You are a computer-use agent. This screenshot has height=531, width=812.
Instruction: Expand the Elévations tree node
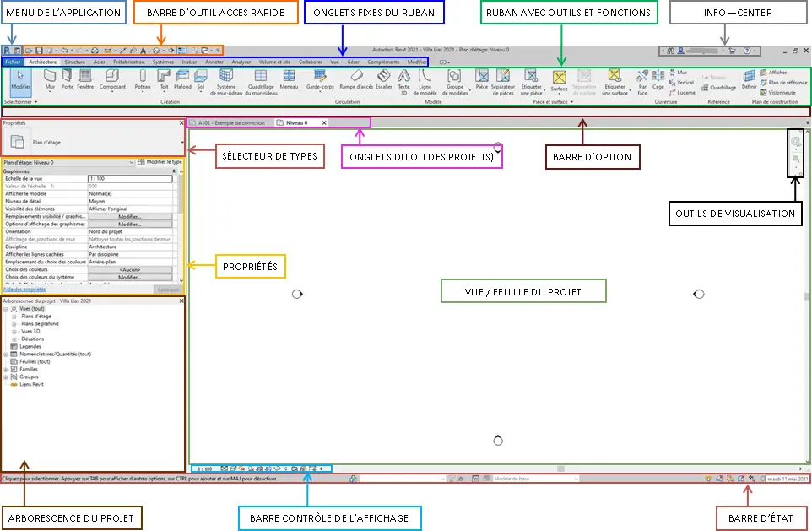pos(14,339)
